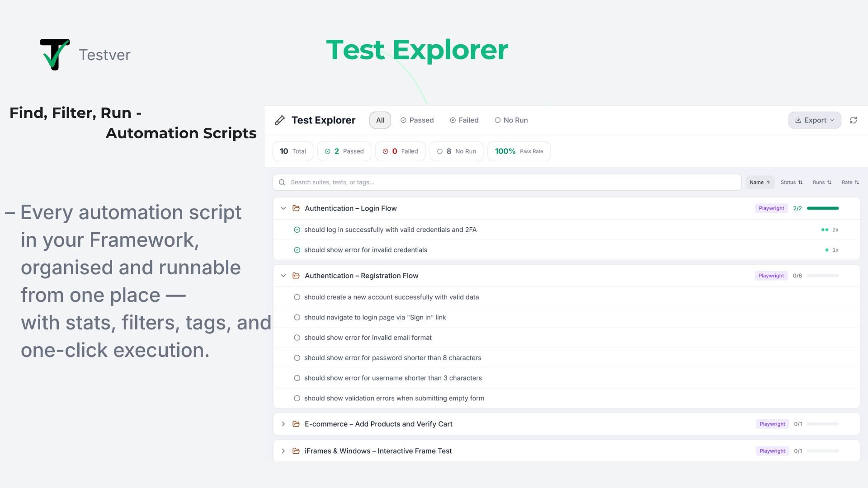This screenshot has width=868, height=488.
Task: Sort the list by Status
Action: (x=792, y=183)
